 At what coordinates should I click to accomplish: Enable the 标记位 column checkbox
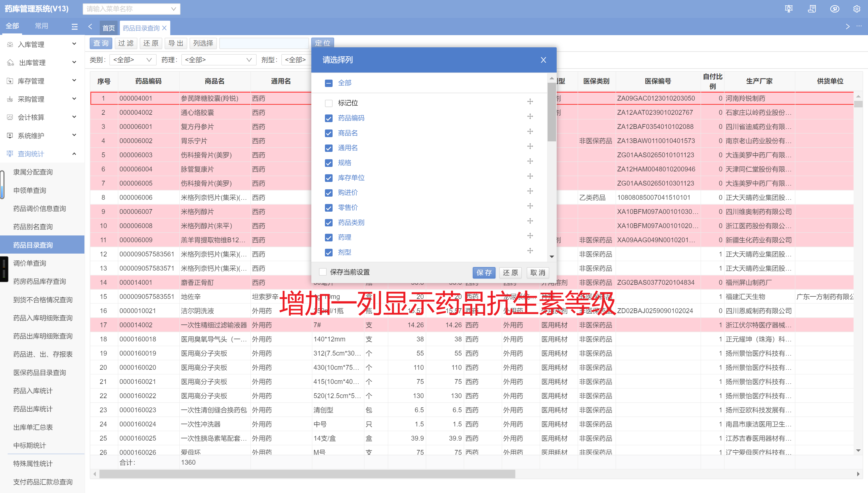pos(328,103)
